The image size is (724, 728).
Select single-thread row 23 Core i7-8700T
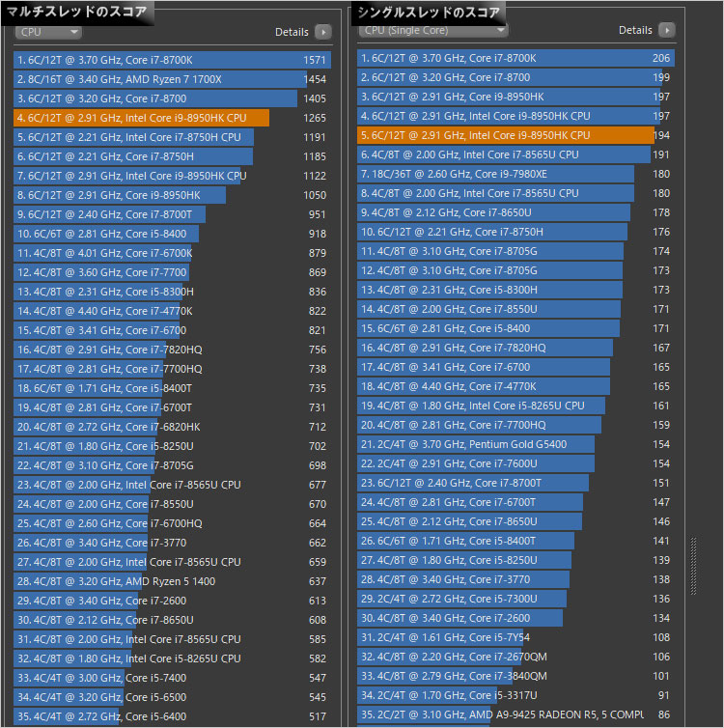coord(516,483)
